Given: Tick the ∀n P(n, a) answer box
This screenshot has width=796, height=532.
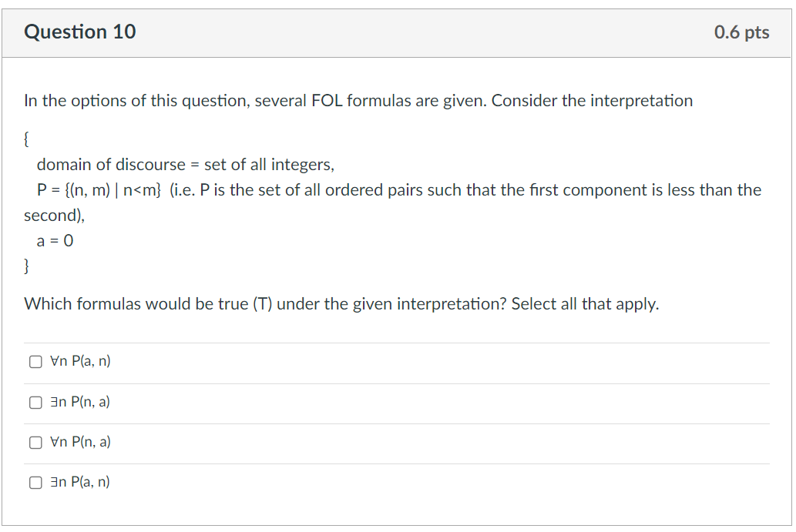Looking at the screenshot, I should click(35, 442).
